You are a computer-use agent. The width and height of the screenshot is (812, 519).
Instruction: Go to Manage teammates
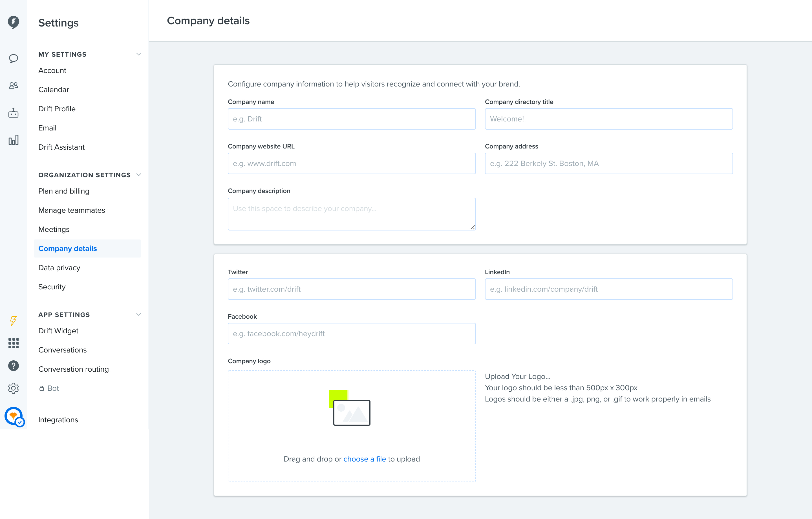tap(72, 210)
